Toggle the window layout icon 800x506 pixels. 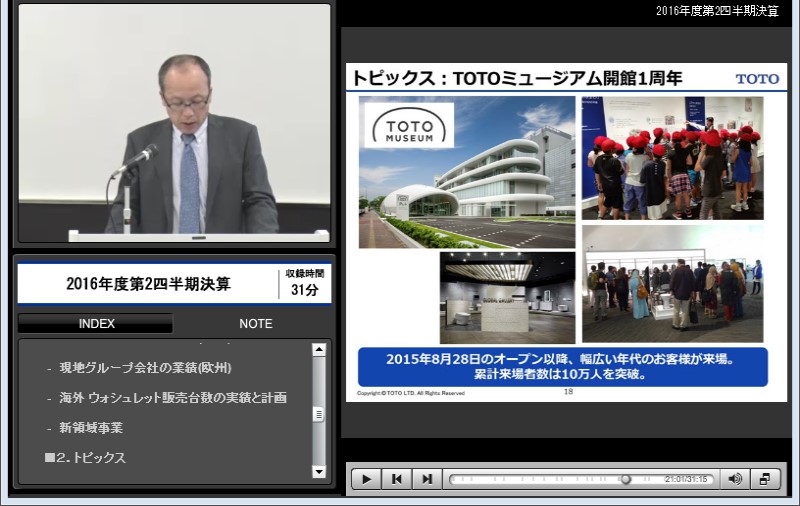point(765,479)
